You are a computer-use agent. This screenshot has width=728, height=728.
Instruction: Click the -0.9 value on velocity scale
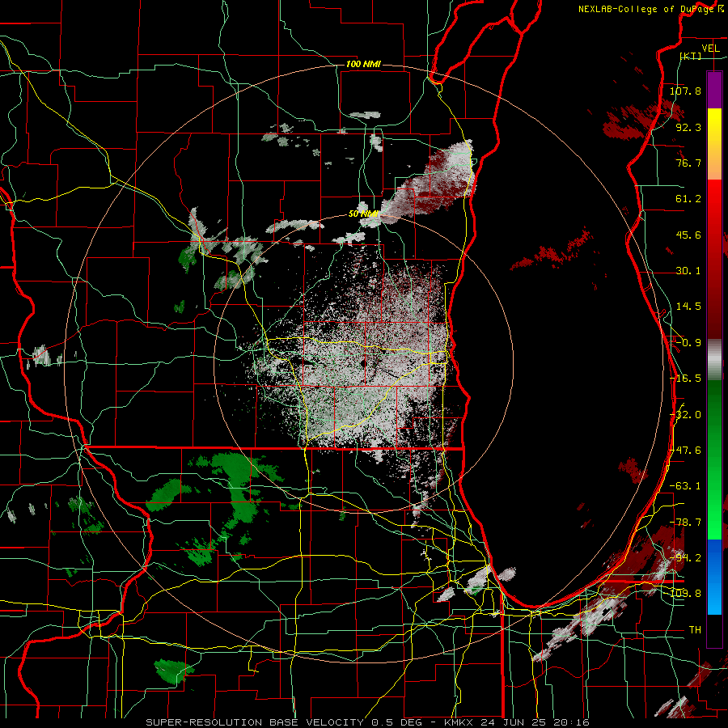[x=688, y=343]
